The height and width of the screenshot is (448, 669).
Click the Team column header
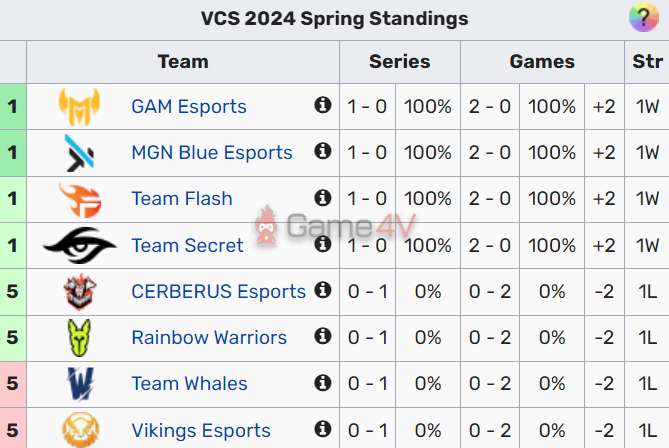click(x=183, y=61)
